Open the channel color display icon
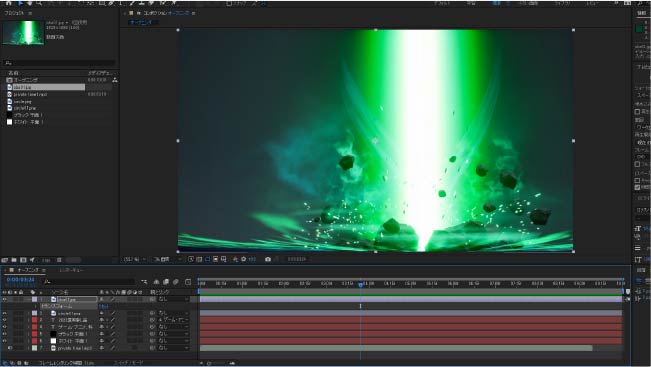This screenshot has width=651, height=367. pyautogui.click(x=235, y=259)
